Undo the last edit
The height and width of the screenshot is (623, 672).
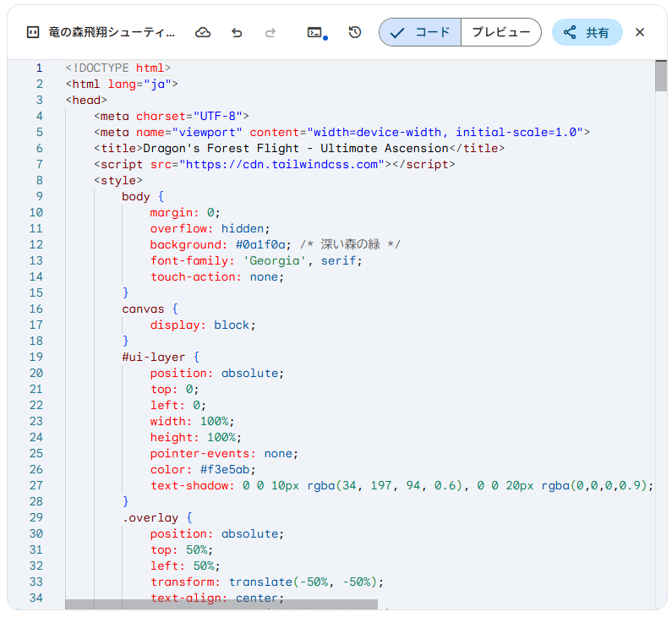point(237,33)
